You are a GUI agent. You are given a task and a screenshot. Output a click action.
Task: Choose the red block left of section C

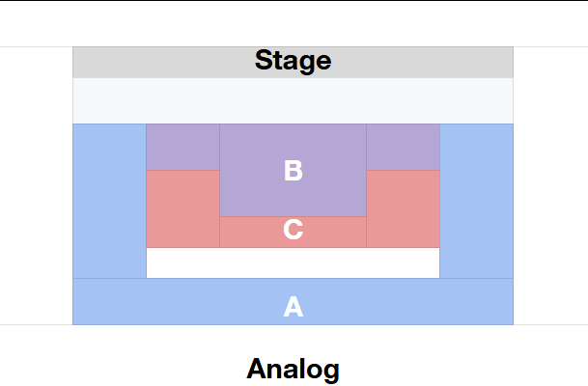pos(182,208)
